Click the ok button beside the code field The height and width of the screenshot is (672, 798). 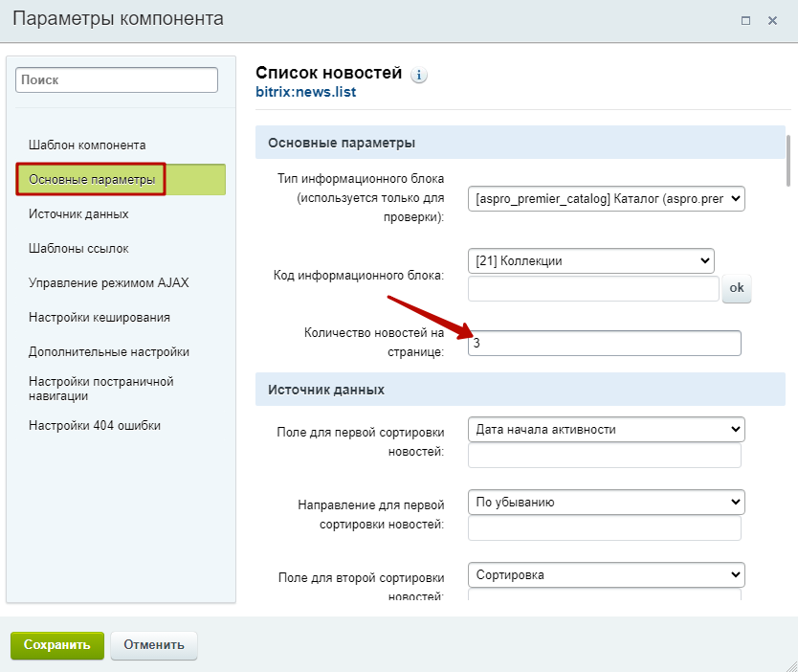point(737,288)
